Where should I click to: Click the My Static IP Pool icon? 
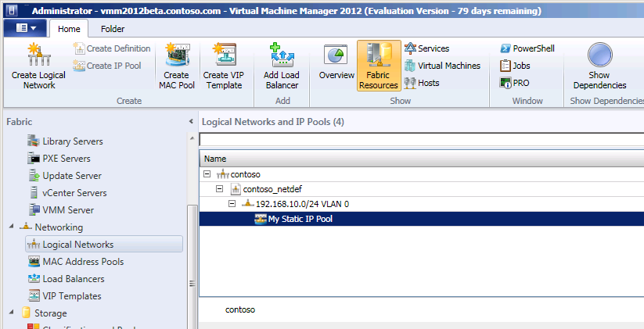click(x=261, y=219)
